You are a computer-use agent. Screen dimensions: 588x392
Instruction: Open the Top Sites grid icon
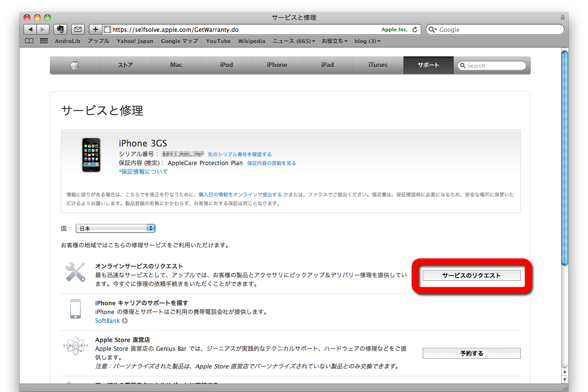[x=44, y=41]
